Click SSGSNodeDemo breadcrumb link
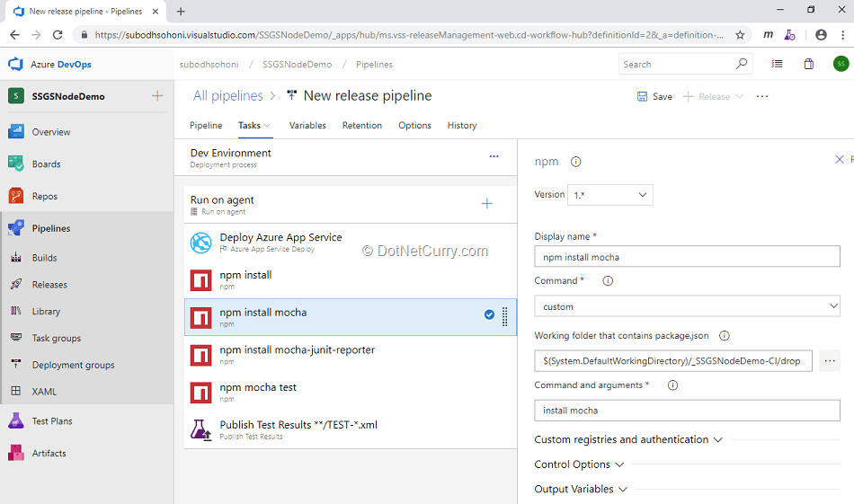 point(297,64)
